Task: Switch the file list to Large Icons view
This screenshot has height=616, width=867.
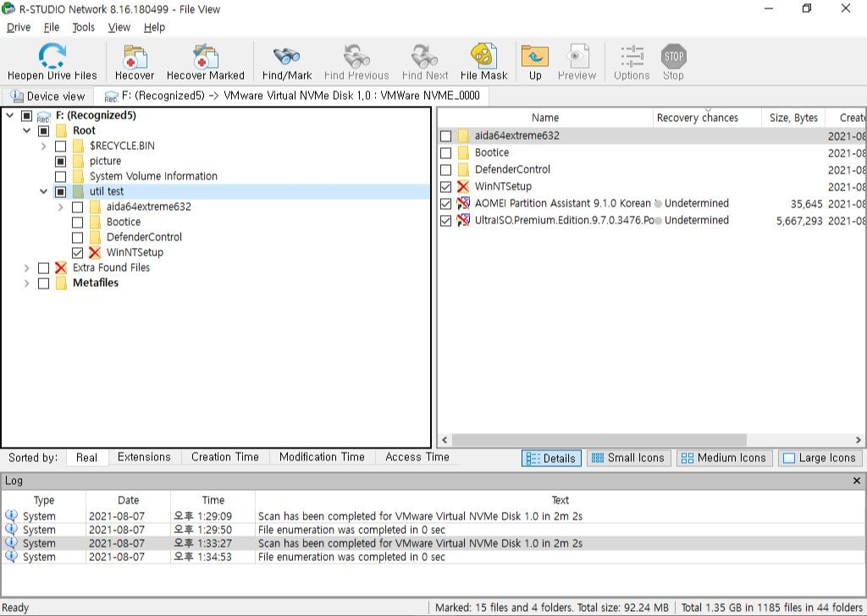Action: coord(820,458)
